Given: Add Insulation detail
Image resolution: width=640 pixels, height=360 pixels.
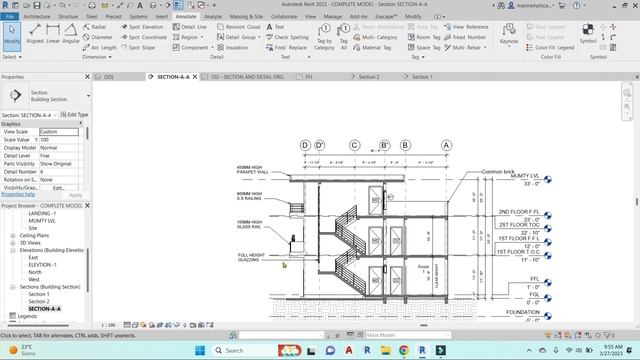Looking at the screenshot, I should (232, 47).
